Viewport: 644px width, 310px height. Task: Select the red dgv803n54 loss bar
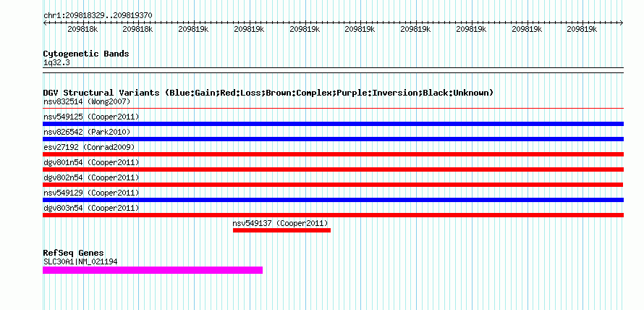pos(333,215)
